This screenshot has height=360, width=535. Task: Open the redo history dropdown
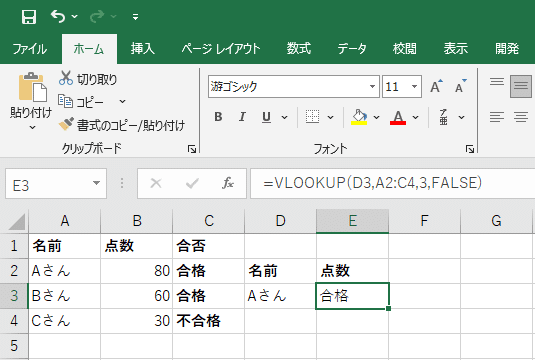pyautogui.click(x=114, y=16)
